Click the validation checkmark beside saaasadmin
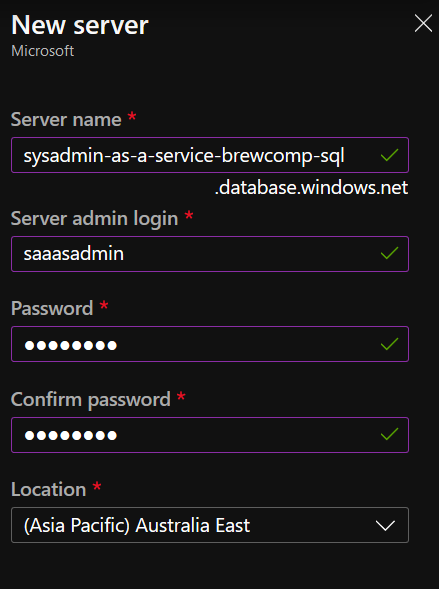The height and width of the screenshot is (589, 439). pos(389,254)
